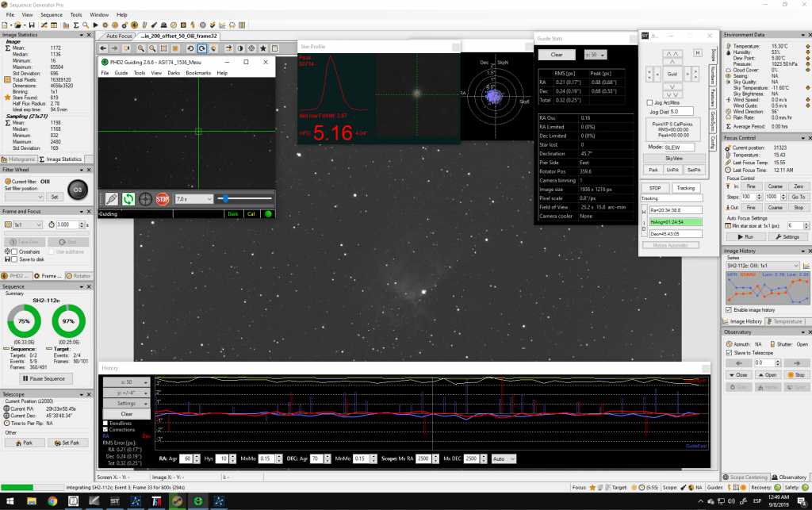Click the back arrow in image toolbar
This screenshot has height=510, width=812.
tap(103, 48)
